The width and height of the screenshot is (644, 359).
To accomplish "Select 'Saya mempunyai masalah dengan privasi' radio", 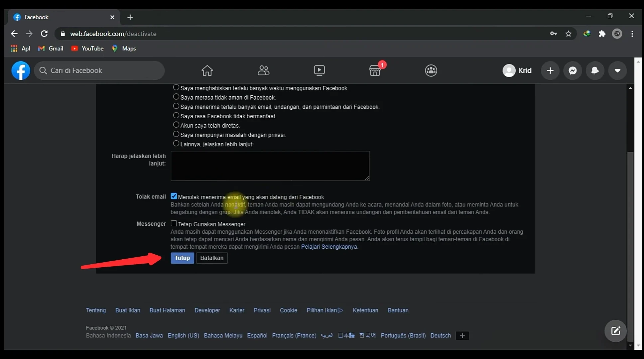I will click(176, 134).
